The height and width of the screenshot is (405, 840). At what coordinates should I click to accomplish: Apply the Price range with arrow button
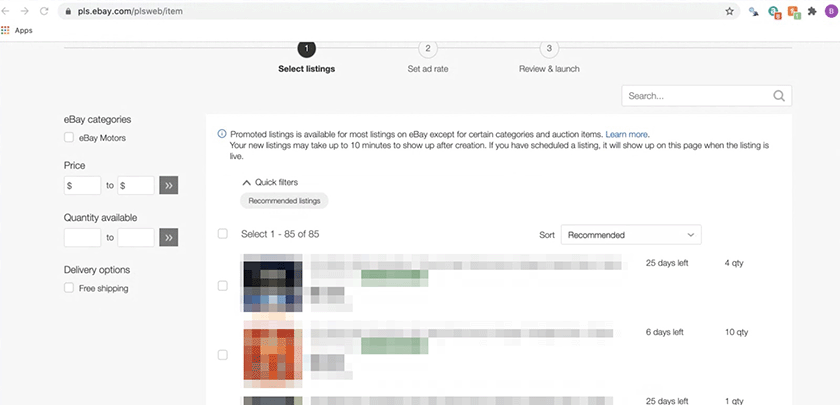click(169, 185)
